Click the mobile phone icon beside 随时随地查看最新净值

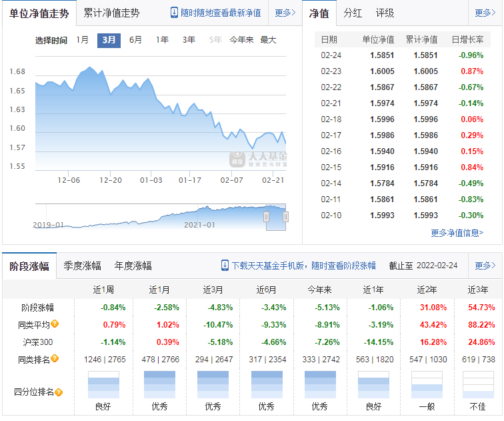174,13
